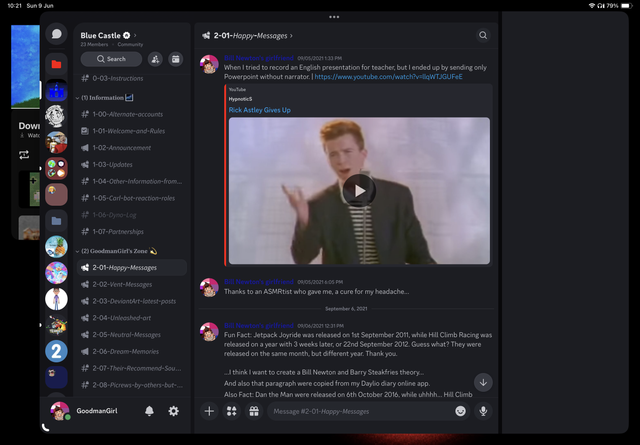Tap the battery indicator in status bar
The image size is (640, 445).
627,6
